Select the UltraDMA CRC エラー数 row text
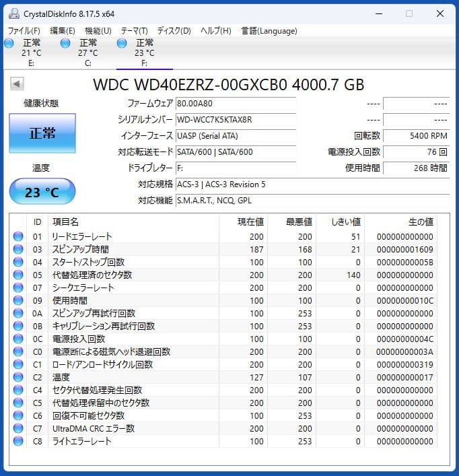This screenshot has height=476, width=459. (94, 428)
